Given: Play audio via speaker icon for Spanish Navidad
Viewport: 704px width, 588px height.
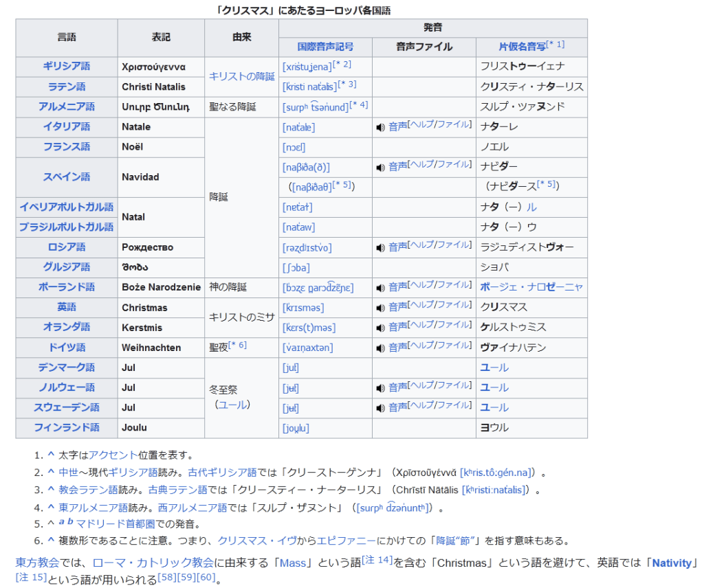Looking at the screenshot, I should pyautogui.click(x=380, y=167).
